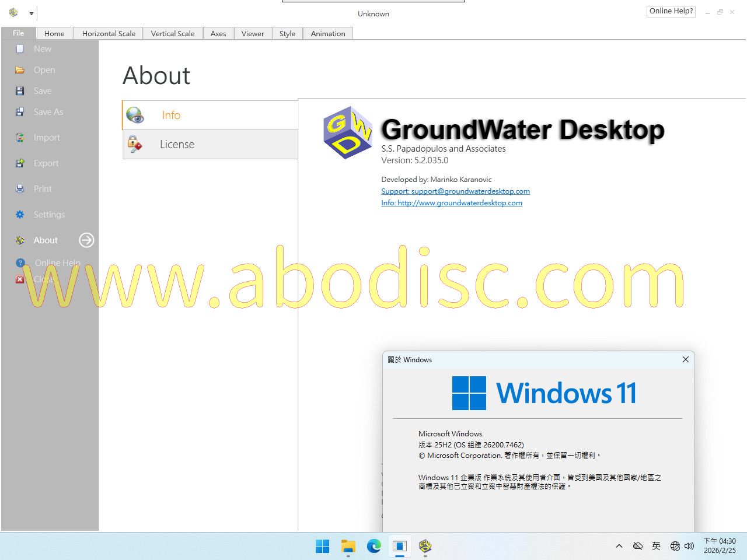This screenshot has width=747, height=560.
Task: Click the About arrow circle icon
Action: (86, 240)
